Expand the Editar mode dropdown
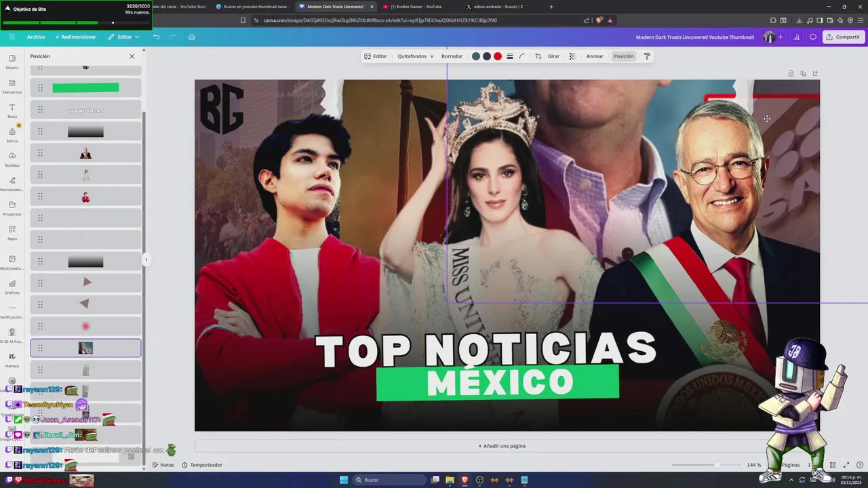The height and width of the screenshot is (488, 868). tap(123, 37)
